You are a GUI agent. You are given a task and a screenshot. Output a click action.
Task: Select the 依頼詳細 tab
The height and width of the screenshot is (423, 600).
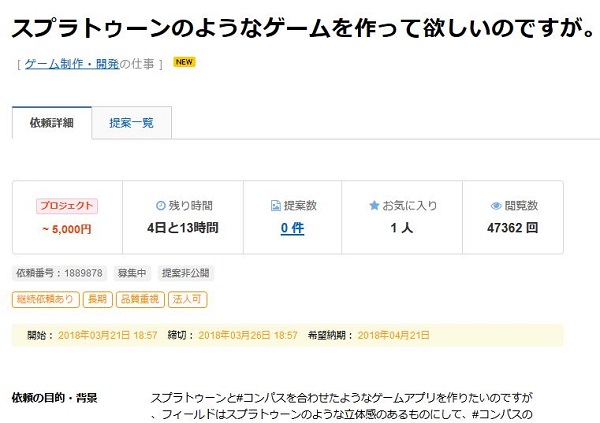pyautogui.click(x=52, y=123)
